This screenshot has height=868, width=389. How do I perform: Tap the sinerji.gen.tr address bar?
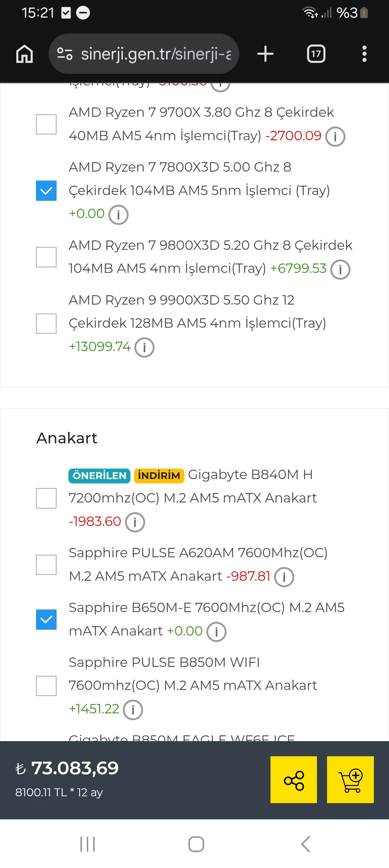point(144,54)
